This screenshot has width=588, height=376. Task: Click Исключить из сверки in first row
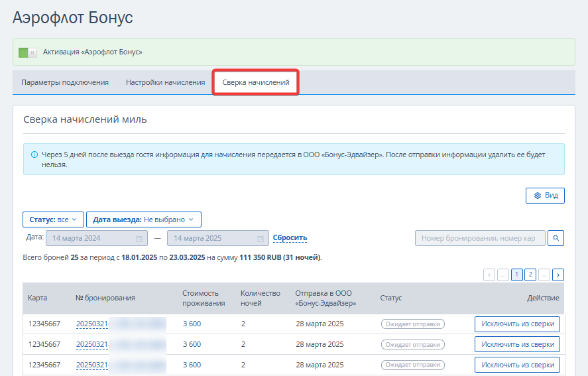coord(518,324)
